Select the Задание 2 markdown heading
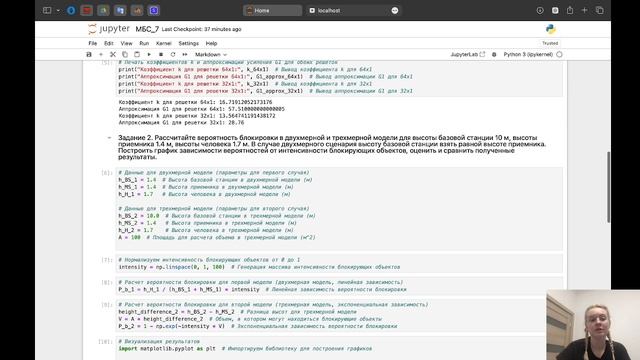Image resolution: width=640 pixels, height=360 pixels. pyautogui.click(x=332, y=147)
